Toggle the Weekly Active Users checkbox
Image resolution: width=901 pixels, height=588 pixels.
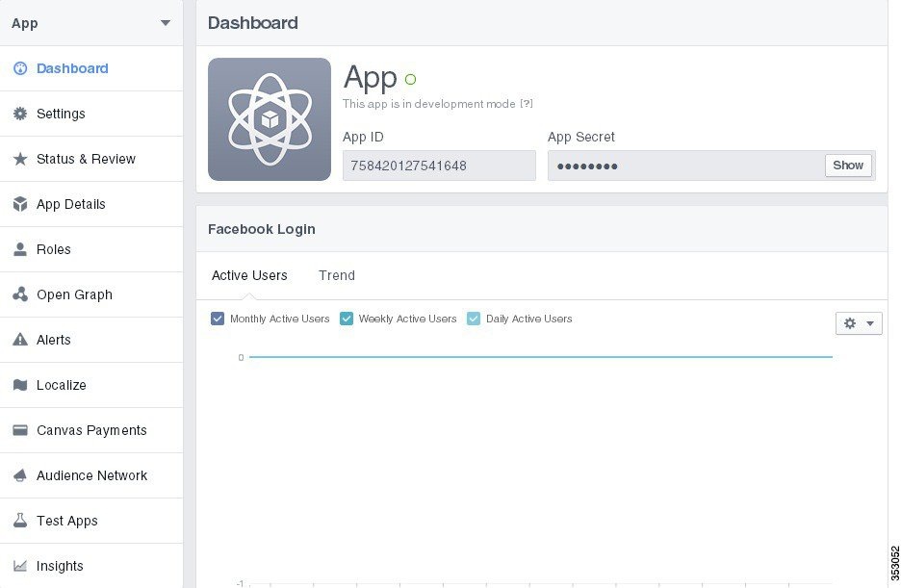click(x=347, y=319)
